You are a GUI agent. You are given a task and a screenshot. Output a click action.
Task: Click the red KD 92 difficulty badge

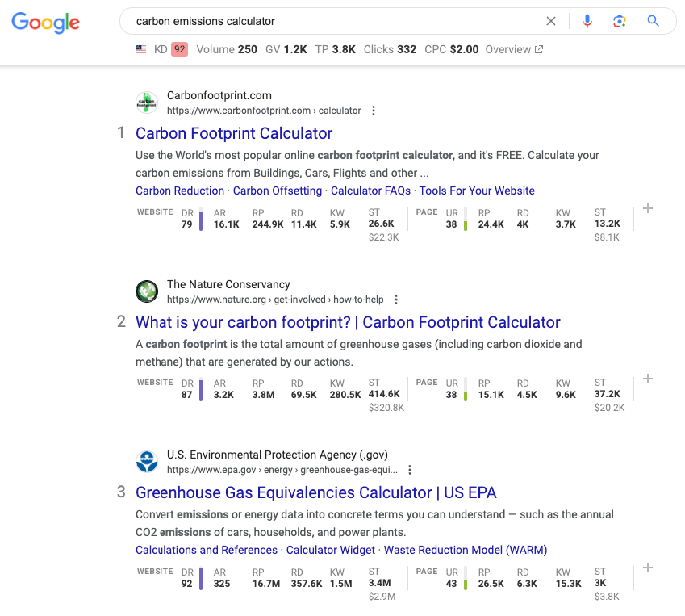coord(179,49)
